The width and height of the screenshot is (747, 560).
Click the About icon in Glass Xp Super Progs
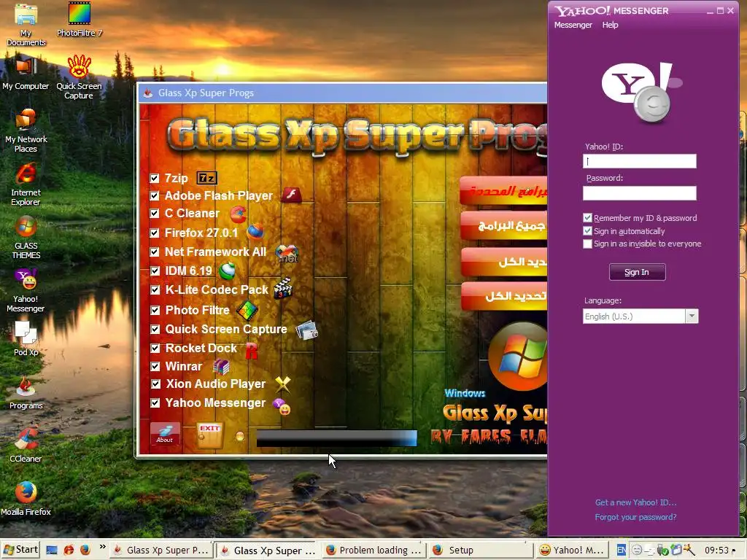coord(165,434)
